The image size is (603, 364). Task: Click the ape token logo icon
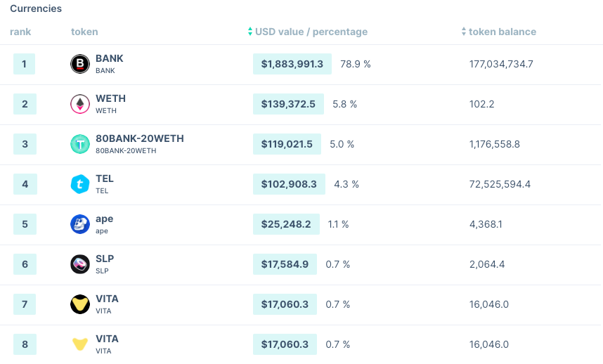pyautogui.click(x=80, y=225)
